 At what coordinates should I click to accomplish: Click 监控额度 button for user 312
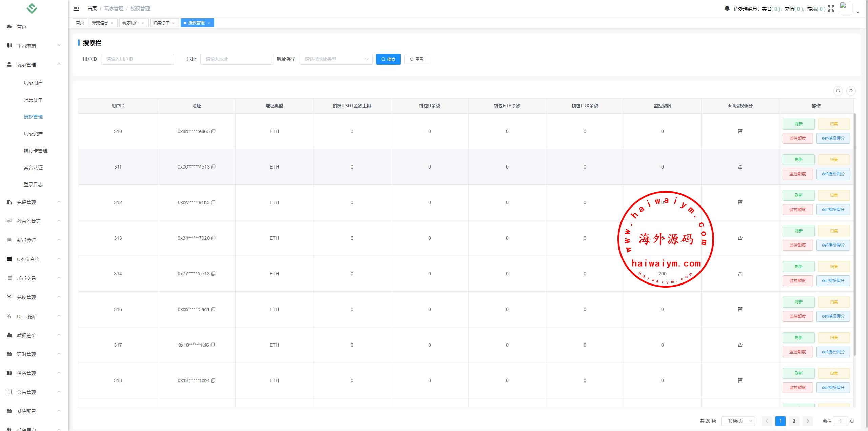coord(797,210)
